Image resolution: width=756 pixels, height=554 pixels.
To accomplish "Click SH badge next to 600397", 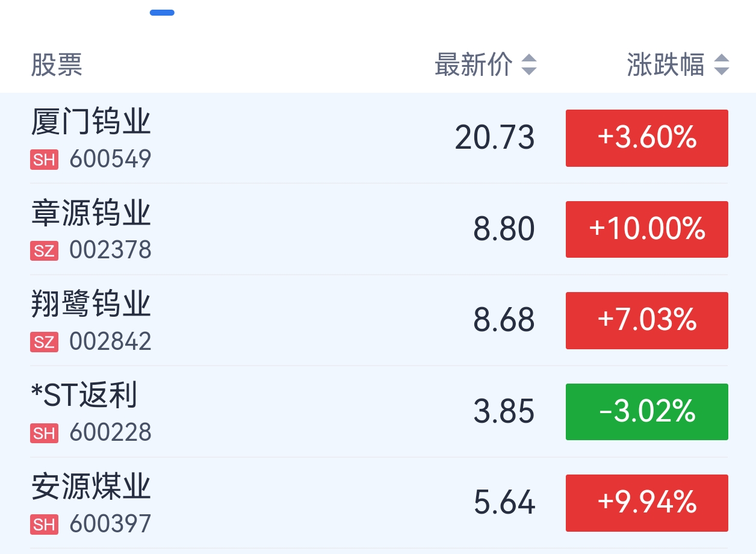I will [44, 524].
